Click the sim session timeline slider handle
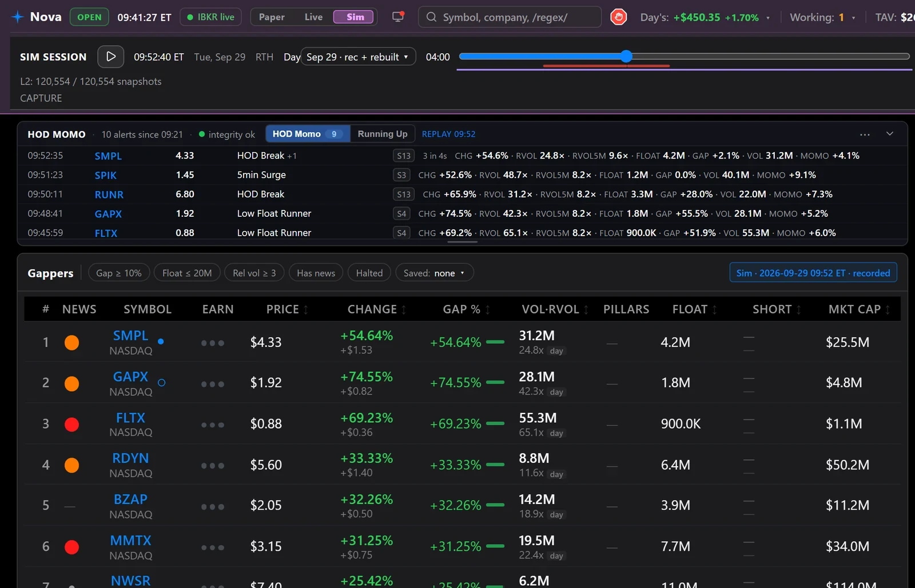 626,56
